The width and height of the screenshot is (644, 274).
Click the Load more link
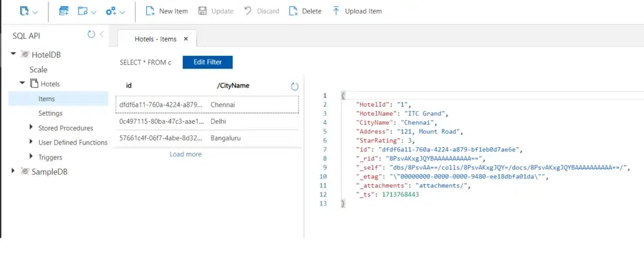(x=185, y=154)
